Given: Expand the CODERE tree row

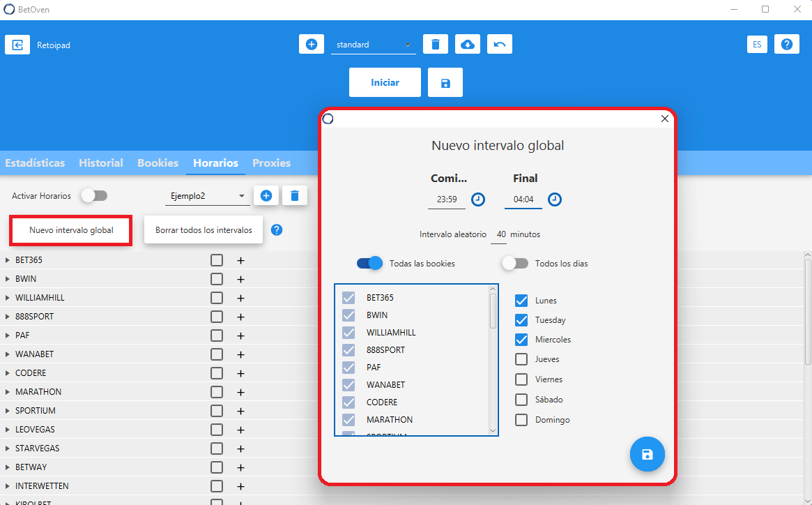Looking at the screenshot, I should (x=7, y=372).
